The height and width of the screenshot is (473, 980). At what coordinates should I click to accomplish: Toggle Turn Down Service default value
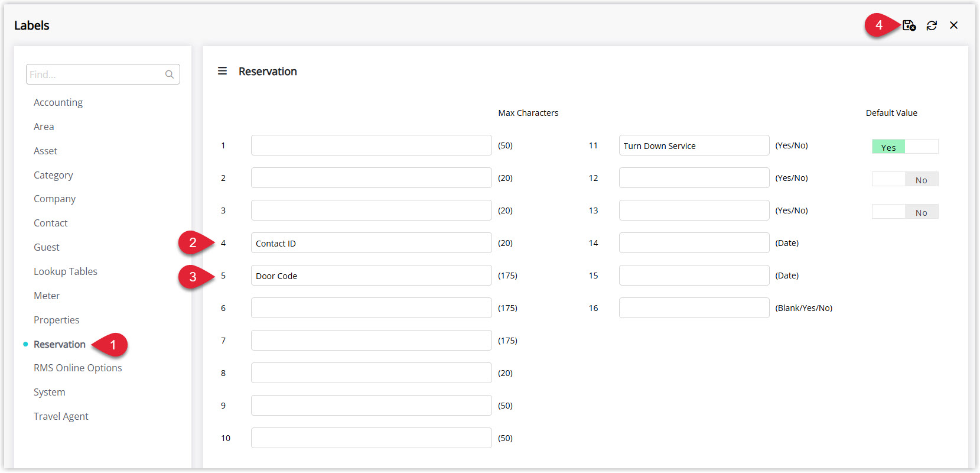905,147
